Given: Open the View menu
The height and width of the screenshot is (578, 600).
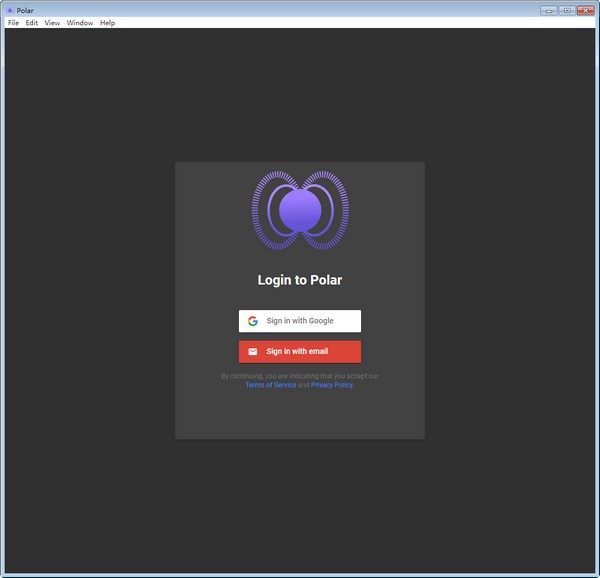Looking at the screenshot, I should [x=52, y=23].
